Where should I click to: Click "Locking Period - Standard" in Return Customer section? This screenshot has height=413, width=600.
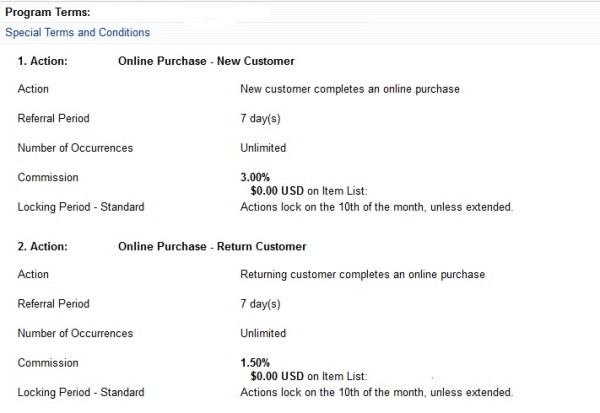tap(81, 392)
